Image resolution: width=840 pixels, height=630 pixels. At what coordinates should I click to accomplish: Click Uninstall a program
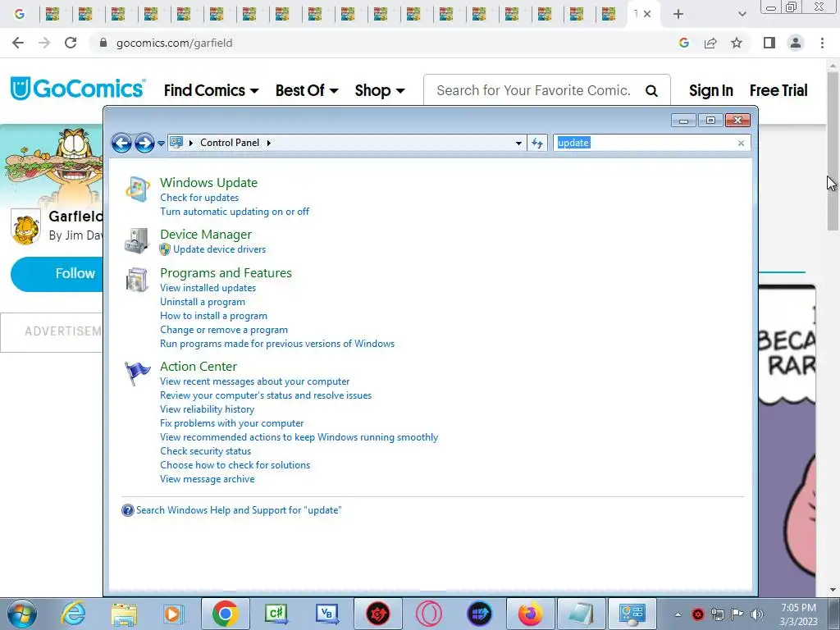203,302
